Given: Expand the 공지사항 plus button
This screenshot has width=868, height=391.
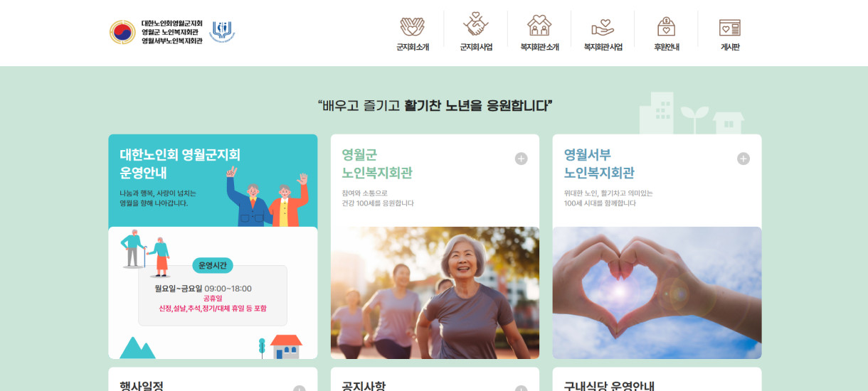Looking at the screenshot, I should pos(521,388).
